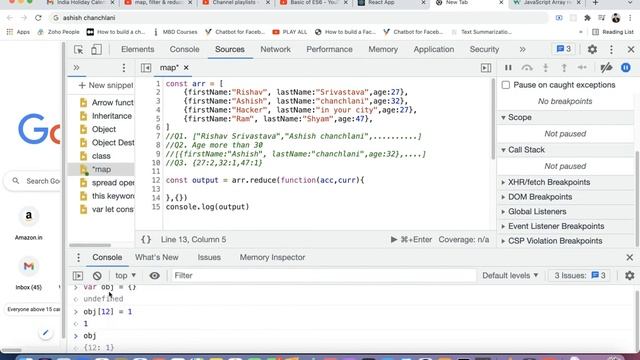The width and height of the screenshot is (640, 360).
Task: Click New snippet button
Action: coord(106,85)
